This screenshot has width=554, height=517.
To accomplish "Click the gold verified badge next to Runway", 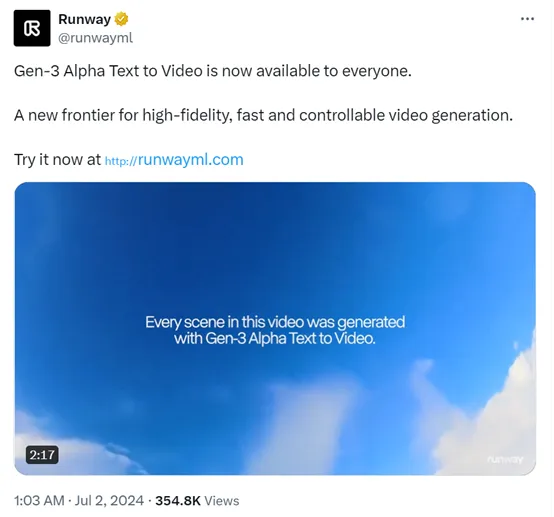I will click(x=121, y=19).
